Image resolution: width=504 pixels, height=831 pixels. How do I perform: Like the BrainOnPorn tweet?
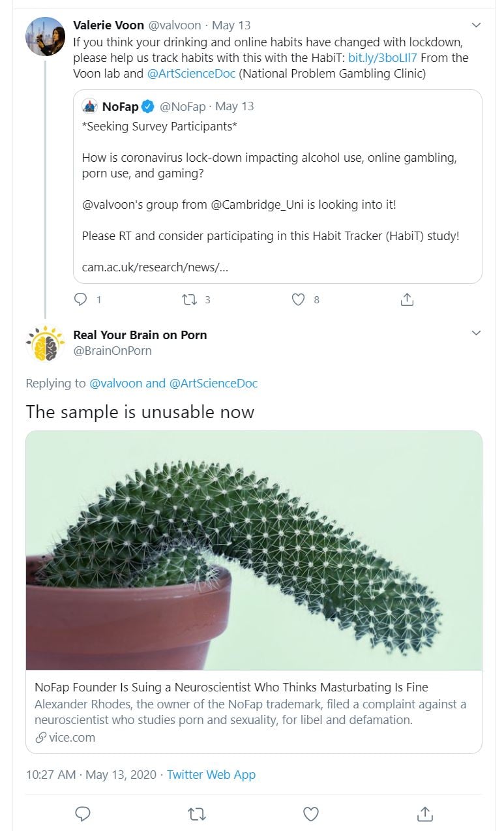click(311, 813)
